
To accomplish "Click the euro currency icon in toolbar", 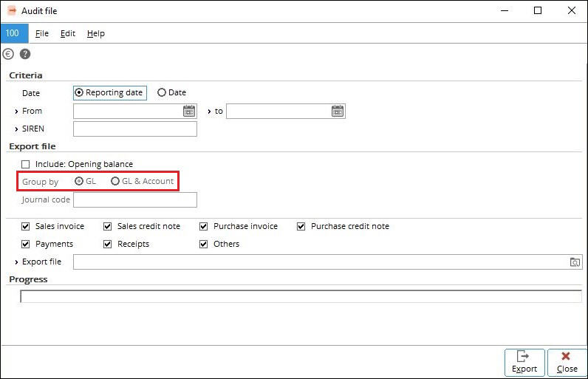I will [x=8, y=55].
